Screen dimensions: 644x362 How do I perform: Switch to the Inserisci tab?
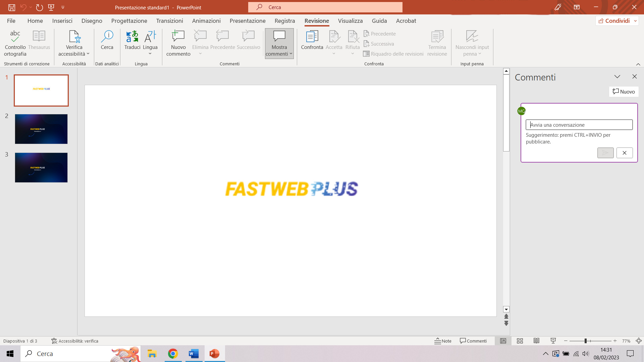(x=62, y=21)
